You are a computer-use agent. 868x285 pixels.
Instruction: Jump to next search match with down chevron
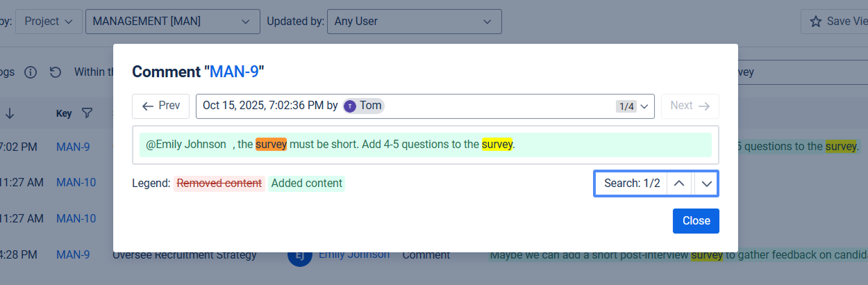tap(706, 184)
